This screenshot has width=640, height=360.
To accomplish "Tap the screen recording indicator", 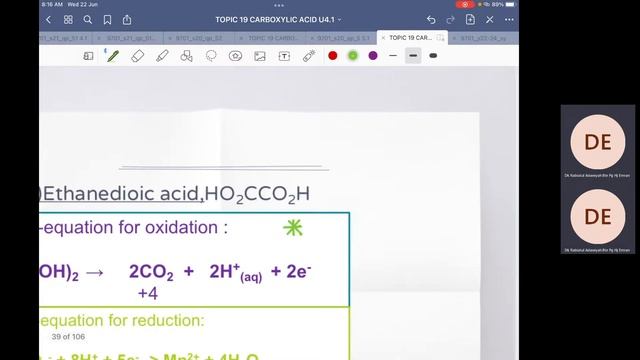I will [465, 4].
